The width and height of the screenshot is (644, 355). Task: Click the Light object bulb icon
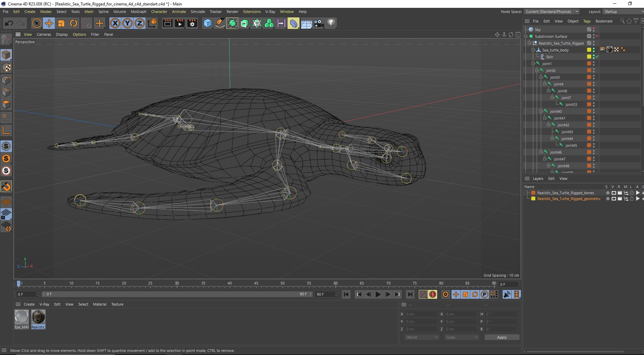coord(331,23)
